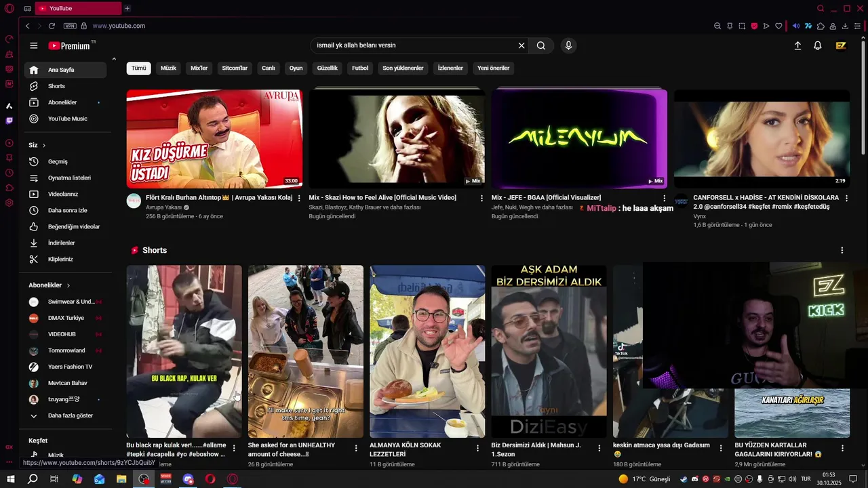This screenshot has width=868, height=488.
Task: Open the Shorts shelf three-dot menu
Action: [842, 250]
